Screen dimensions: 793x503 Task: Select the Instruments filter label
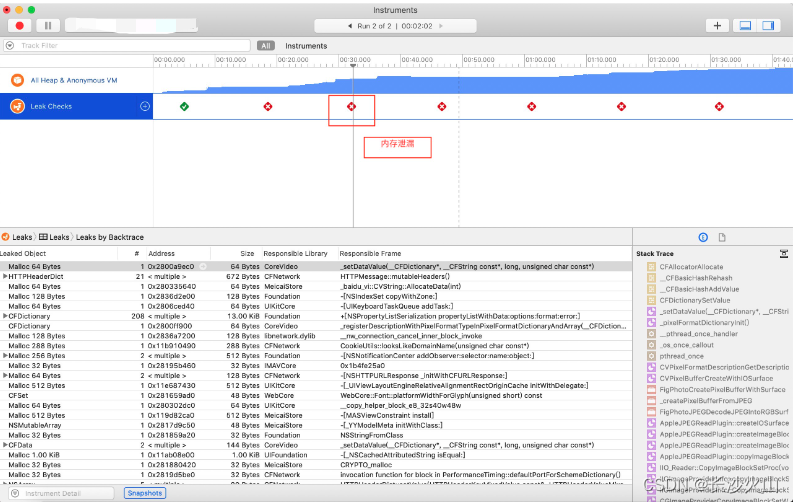[306, 46]
